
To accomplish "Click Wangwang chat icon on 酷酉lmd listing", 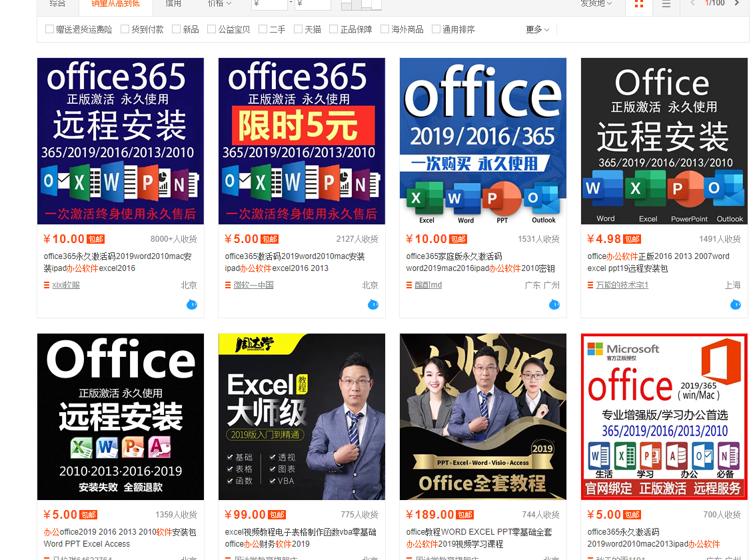I will coord(554,304).
